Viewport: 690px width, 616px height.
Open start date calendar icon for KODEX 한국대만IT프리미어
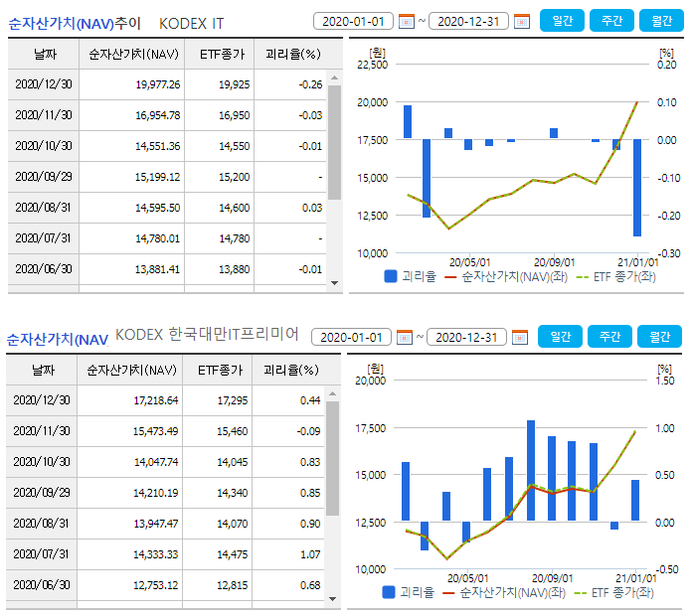pos(405,337)
